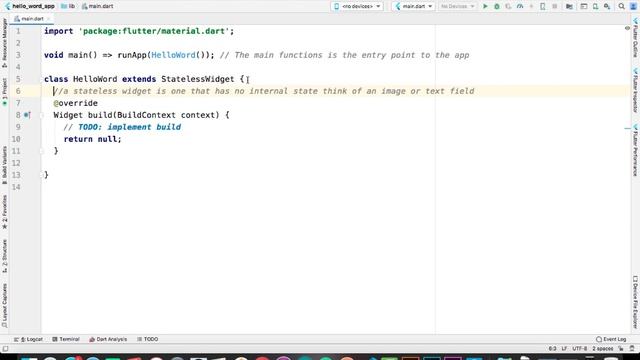640x360 pixels.
Task: Click the phone device icon in the toolbar
Action: (542, 6)
